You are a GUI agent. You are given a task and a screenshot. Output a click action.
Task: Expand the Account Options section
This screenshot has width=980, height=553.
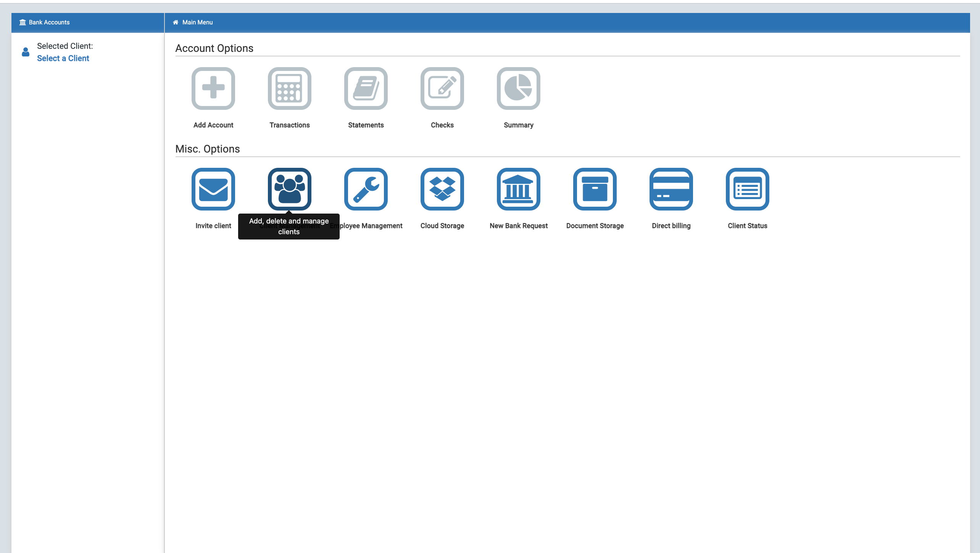click(214, 48)
